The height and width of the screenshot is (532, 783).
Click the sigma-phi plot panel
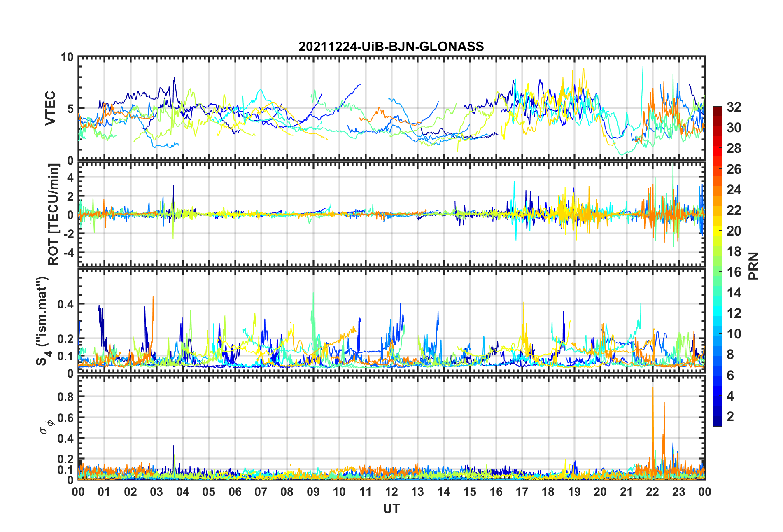(x=391, y=427)
